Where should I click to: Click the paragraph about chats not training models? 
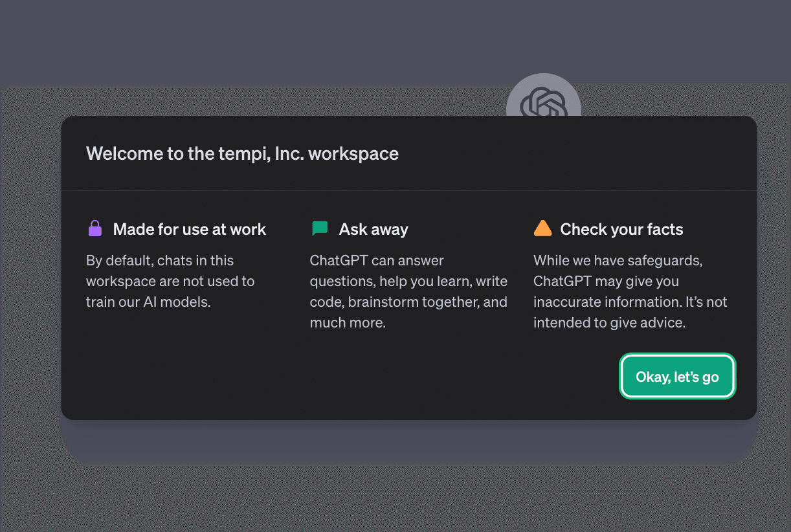click(170, 281)
